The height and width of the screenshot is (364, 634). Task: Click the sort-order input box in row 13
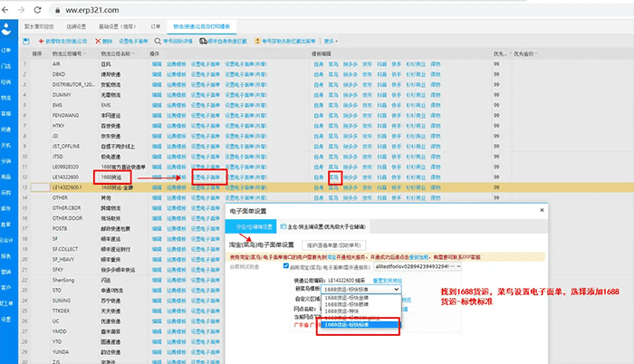[40, 187]
